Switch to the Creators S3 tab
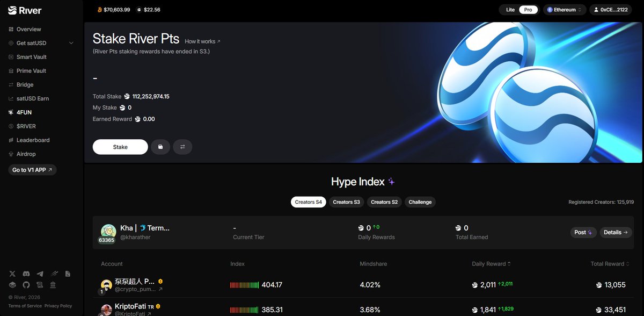 point(346,202)
